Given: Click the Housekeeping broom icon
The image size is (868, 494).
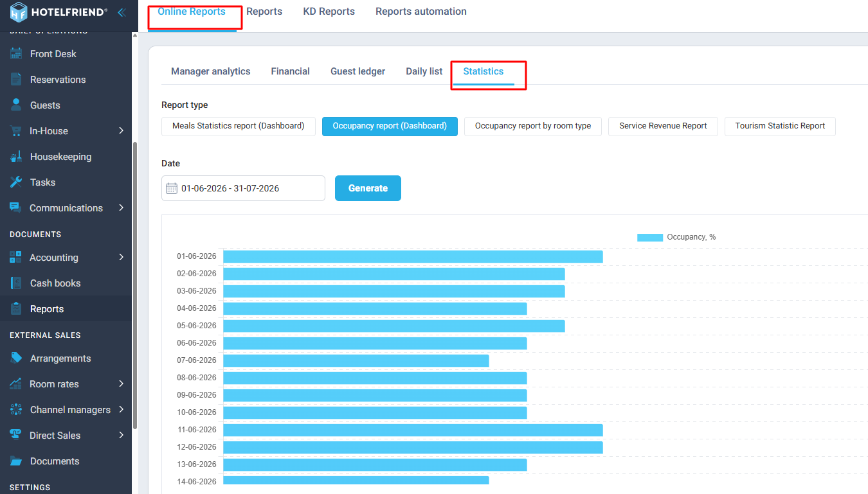Looking at the screenshot, I should coord(16,157).
